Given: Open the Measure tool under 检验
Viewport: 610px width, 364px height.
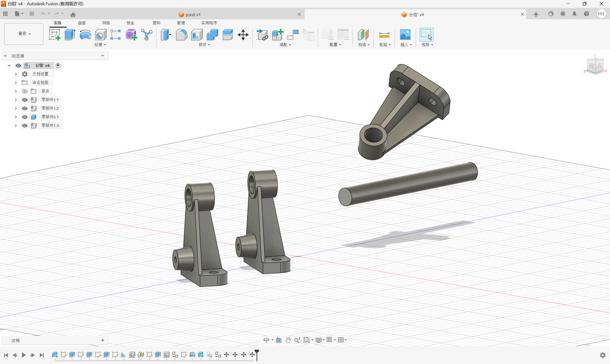Looking at the screenshot, I should pos(384,35).
